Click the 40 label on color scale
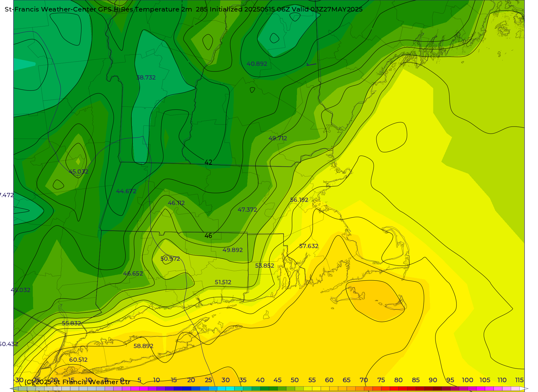 (x=260, y=380)
